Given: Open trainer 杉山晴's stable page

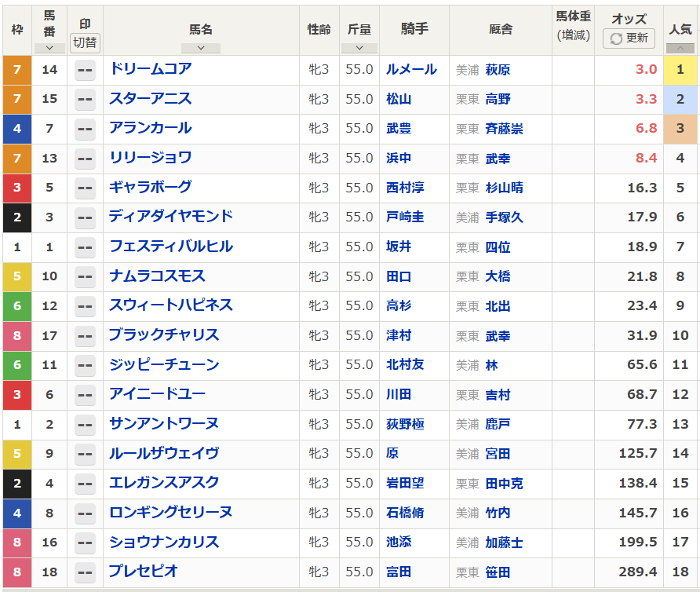Looking at the screenshot, I should (x=504, y=188).
